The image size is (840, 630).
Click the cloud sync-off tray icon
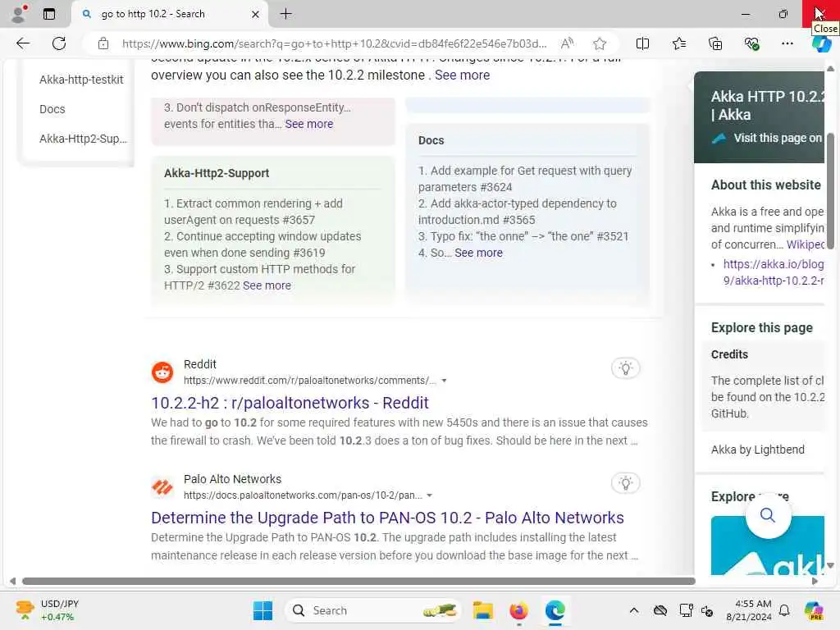660,610
